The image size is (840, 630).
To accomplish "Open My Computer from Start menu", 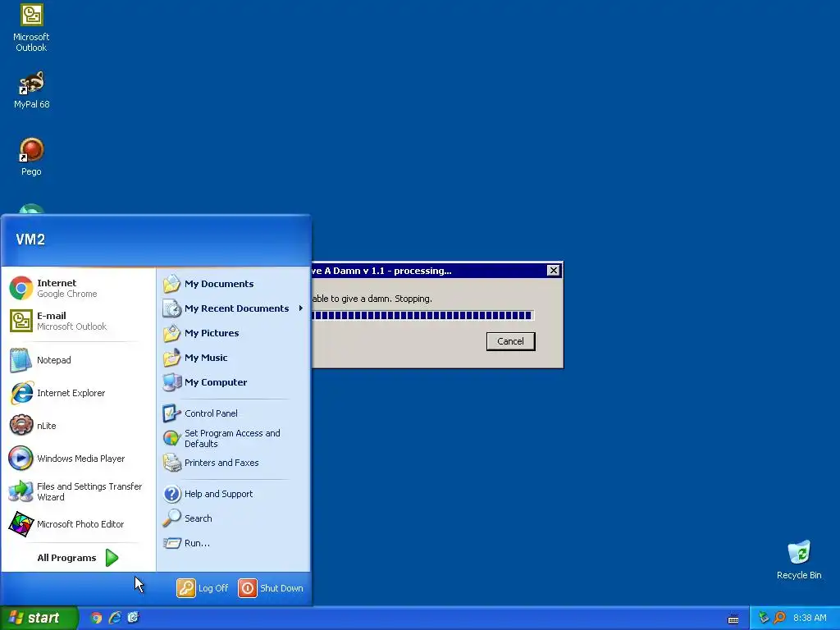I will click(x=233, y=382).
